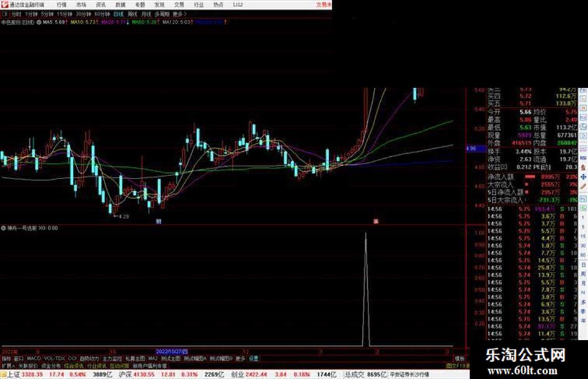Image resolution: width=588 pixels, height=379 pixels.
Task: Open the 行情 menu
Action: click(x=62, y=5)
